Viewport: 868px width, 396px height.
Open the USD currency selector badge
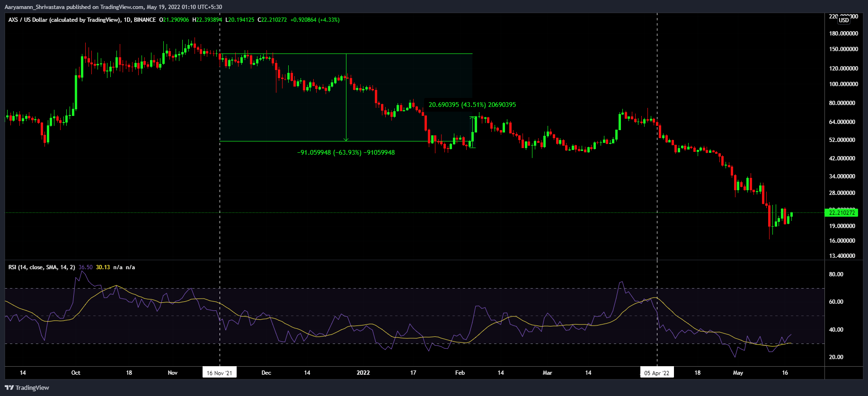tap(844, 20)
